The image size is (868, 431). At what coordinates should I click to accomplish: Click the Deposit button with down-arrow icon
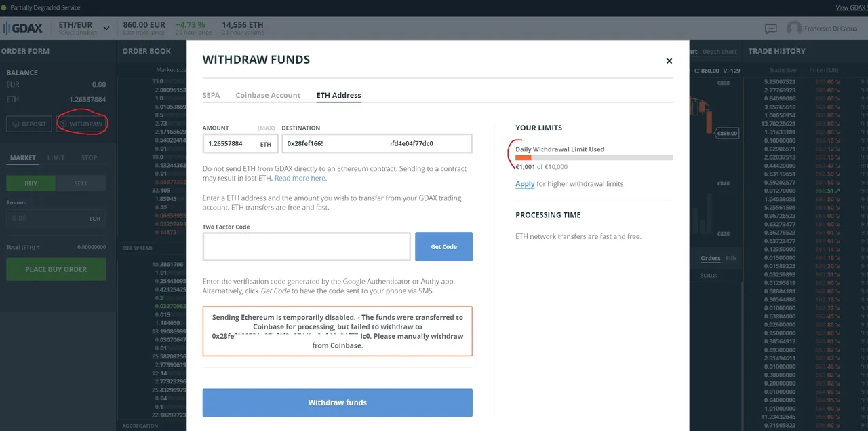pos(28,124)
